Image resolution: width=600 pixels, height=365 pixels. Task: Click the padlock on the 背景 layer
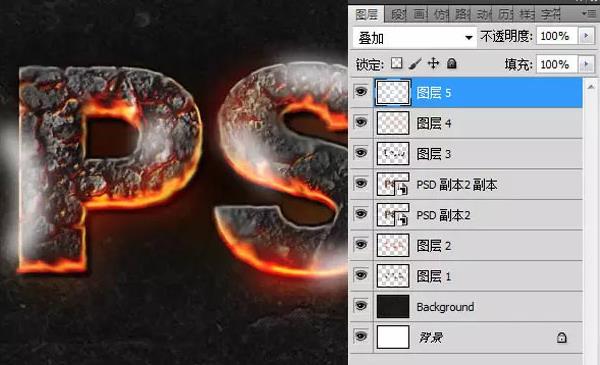[x=561, y=337]
